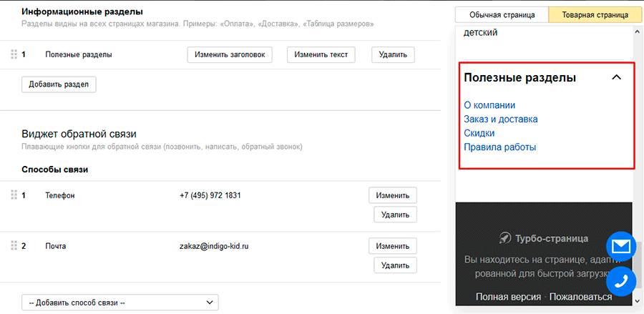Image resolution: width=644 pixels, height=314 pixels.
Task: Delete the Полезные разделы section
Action: pyautogui.click(x=393, y=54)
